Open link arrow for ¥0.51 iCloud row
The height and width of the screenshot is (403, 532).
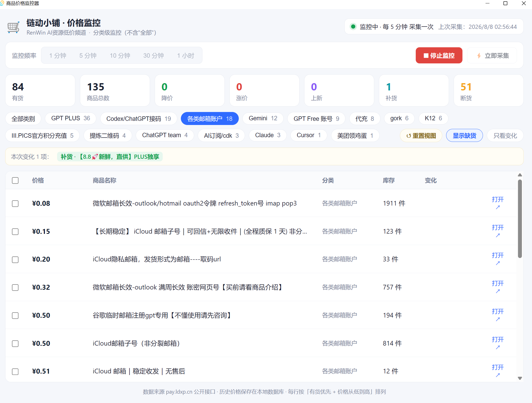(497, 375)
